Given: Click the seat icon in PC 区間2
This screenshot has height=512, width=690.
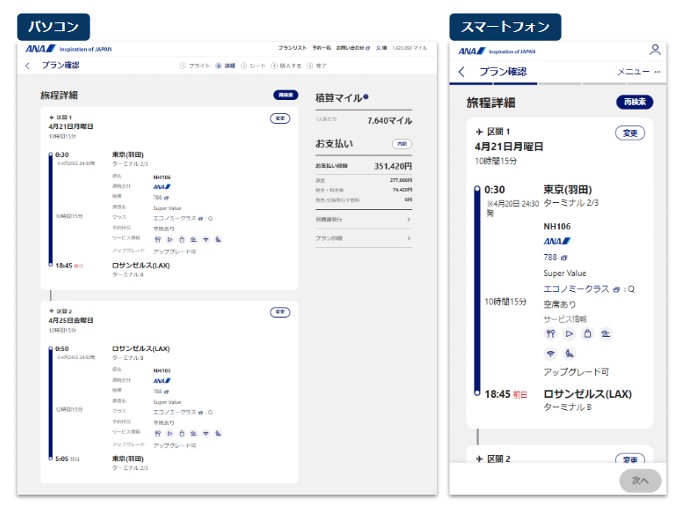Looking at the screenshot, I should [194, 434].
